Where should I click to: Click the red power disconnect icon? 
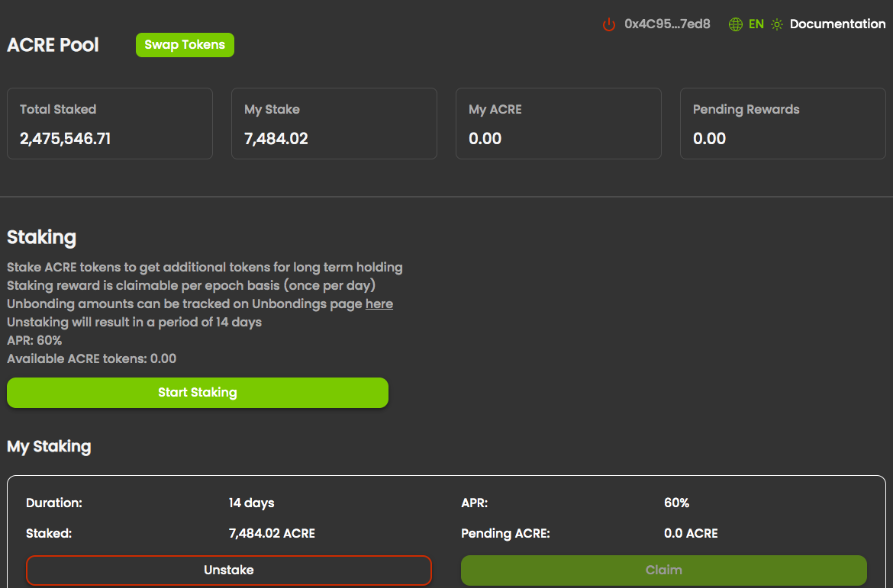609,24
